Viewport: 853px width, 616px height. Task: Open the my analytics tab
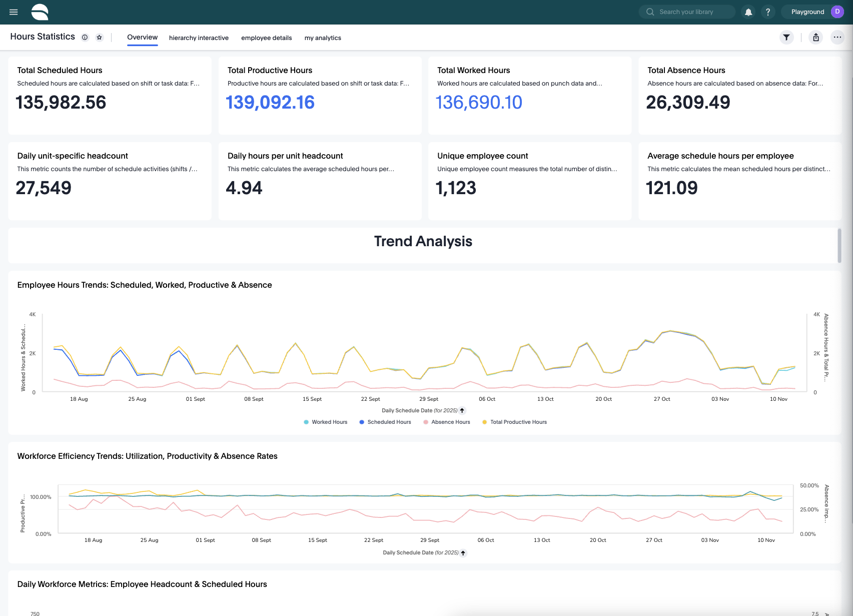[x=323, y=38]
